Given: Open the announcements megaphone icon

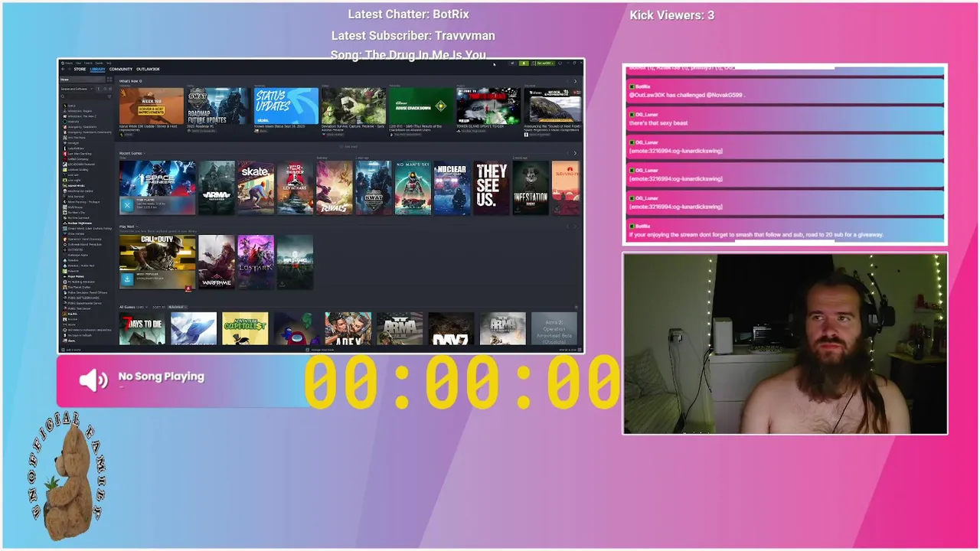Looking at the screenshot, I should 512,63.
